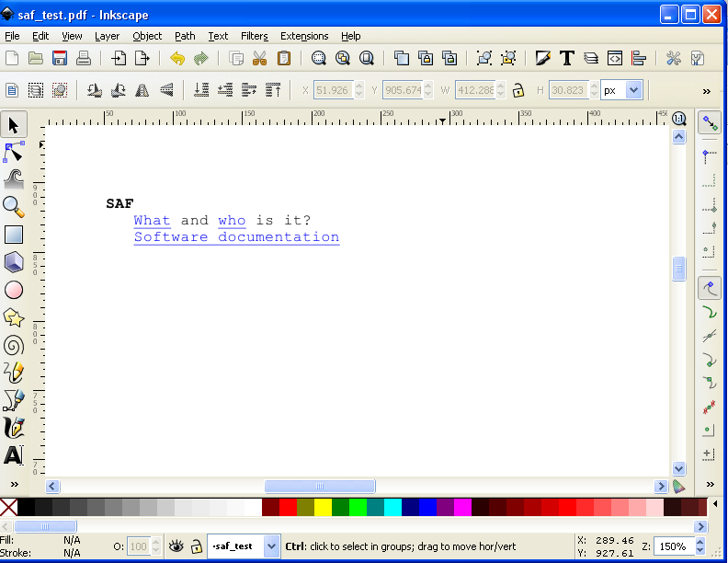728x563 pixels.
Task: Increase the zoom percentage stepper
Action: pyautogui.click(x=700, y=542)
